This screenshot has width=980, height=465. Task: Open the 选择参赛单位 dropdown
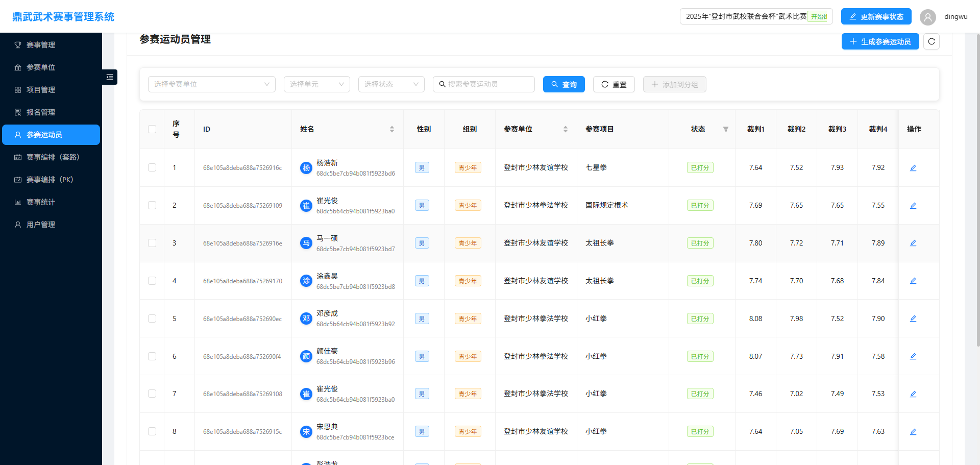(x=211, y=84)
